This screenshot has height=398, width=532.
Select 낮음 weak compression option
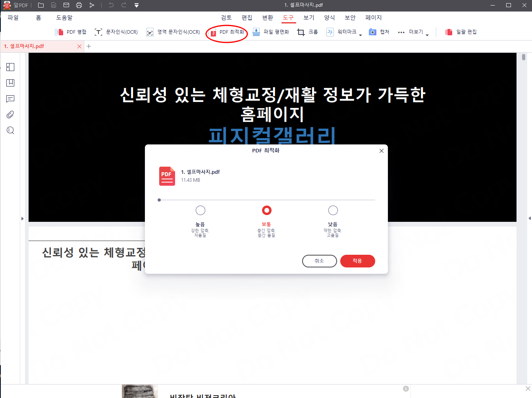coord(333,210)
